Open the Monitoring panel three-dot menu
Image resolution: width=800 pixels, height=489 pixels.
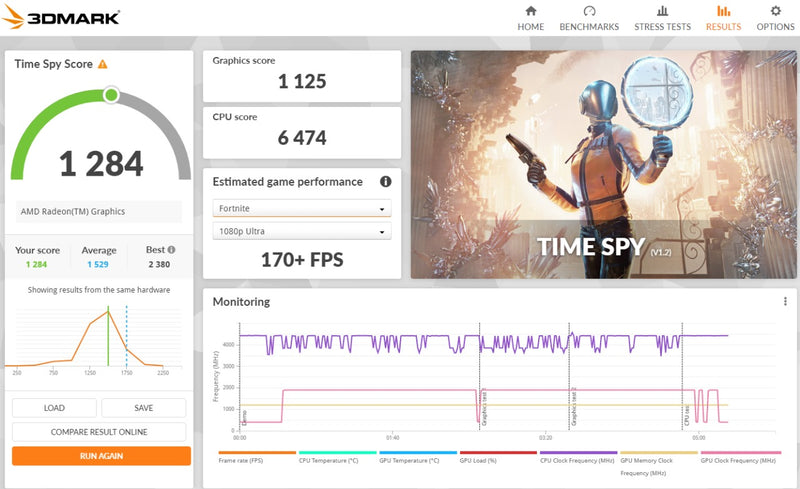(x=785, y=302)
